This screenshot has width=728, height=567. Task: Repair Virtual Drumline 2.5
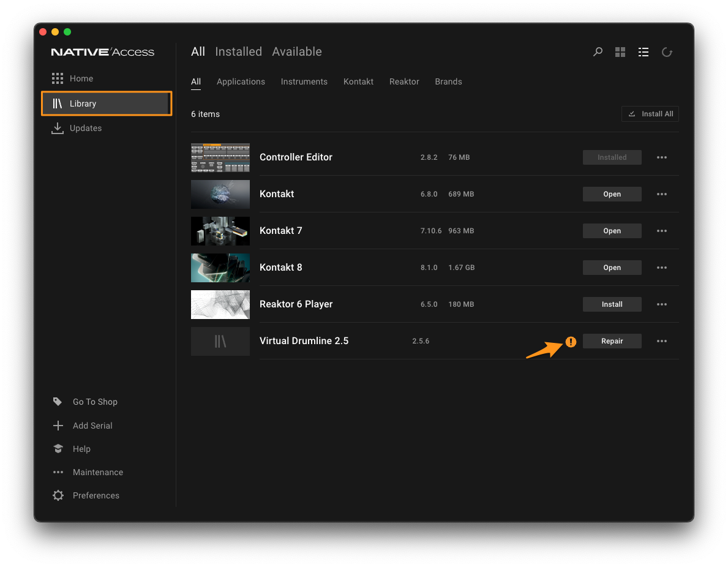(612, 341)
